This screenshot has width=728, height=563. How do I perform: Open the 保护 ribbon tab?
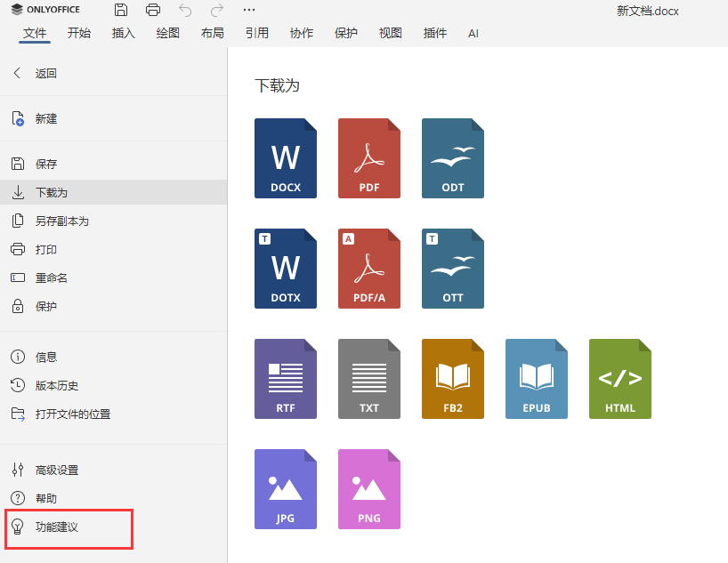point(346,33)
